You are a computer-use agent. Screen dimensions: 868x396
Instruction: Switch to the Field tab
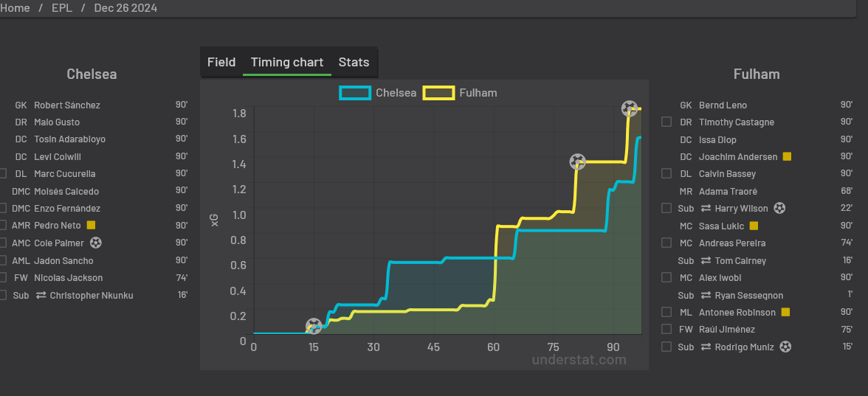(x=221, y=62)
